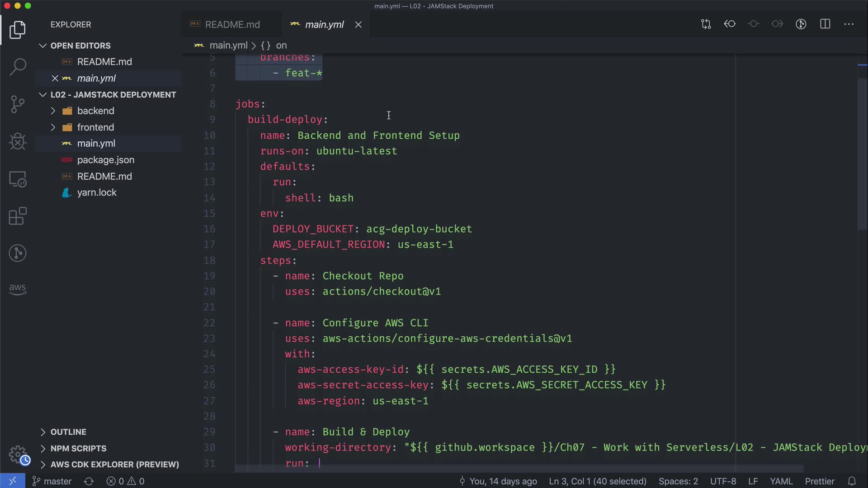Open the Search view in activity bar
This screenshot has height=488, width=868.
(x=18, y=67)
